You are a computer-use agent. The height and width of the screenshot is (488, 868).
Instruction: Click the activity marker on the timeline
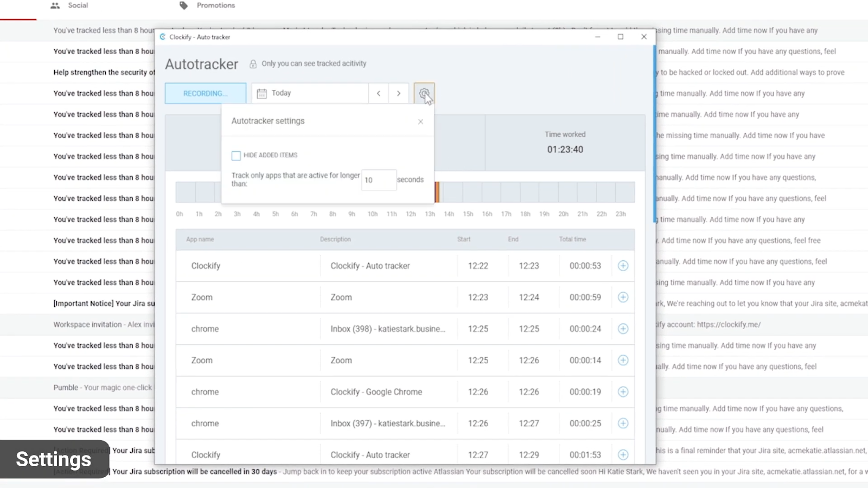point(437,192)
